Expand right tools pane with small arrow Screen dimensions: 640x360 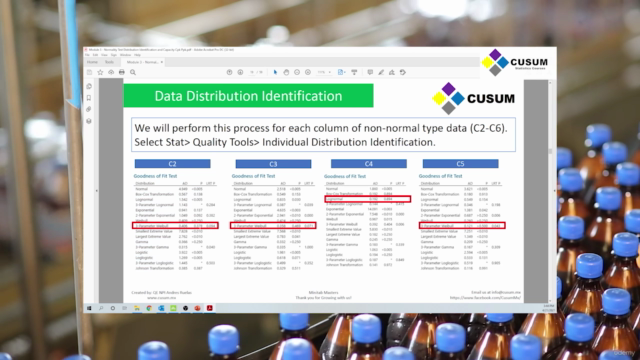tap(554, 191)
